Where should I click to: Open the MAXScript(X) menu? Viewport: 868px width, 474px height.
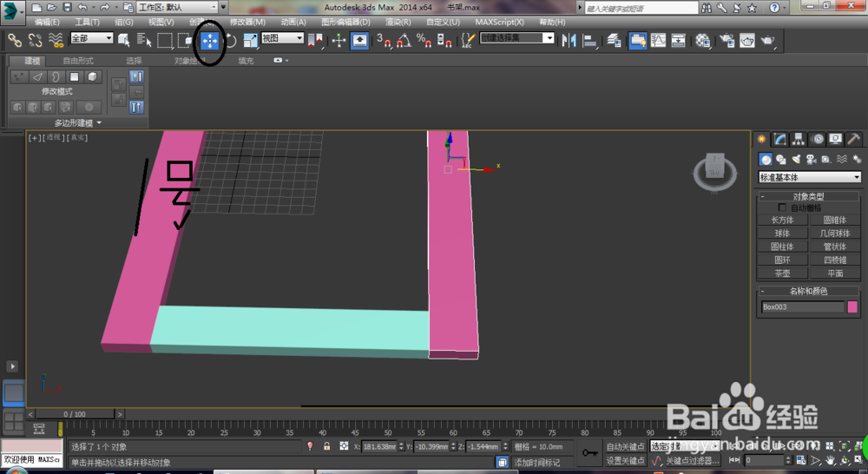point(499,23)
